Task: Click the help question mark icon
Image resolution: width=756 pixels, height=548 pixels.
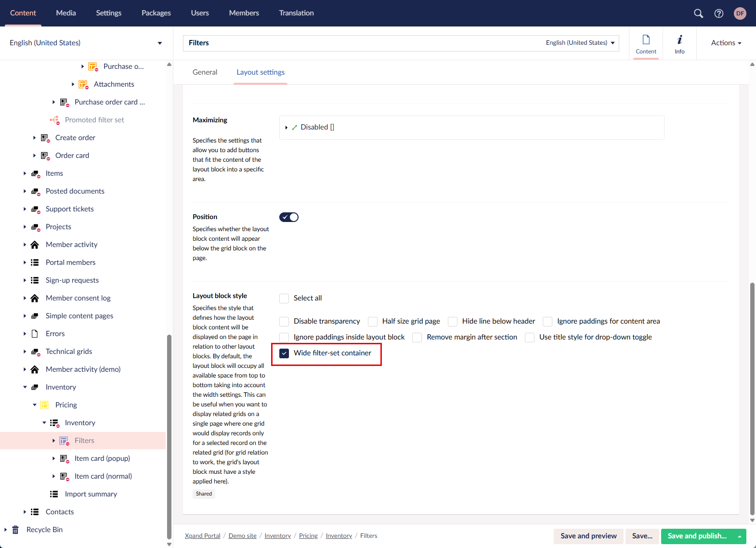Action: pyautogui.click(x=719, y=13)
